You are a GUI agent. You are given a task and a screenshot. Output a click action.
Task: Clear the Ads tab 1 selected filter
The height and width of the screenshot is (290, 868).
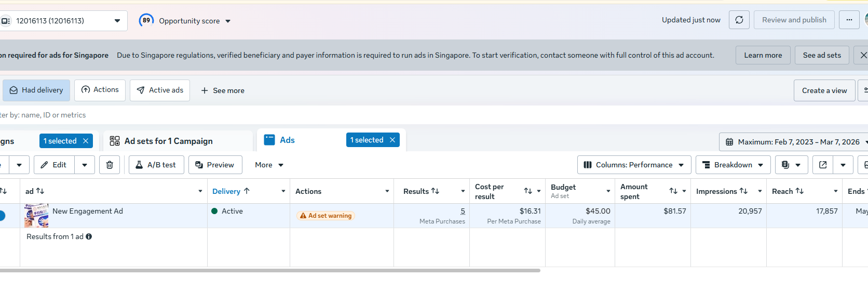click(392, 140)
